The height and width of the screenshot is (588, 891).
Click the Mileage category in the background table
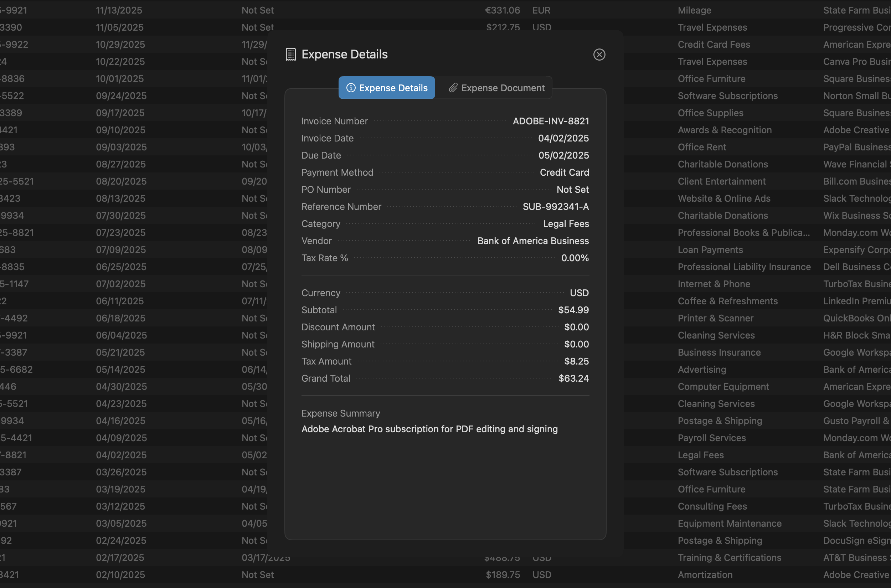(694, 10)
